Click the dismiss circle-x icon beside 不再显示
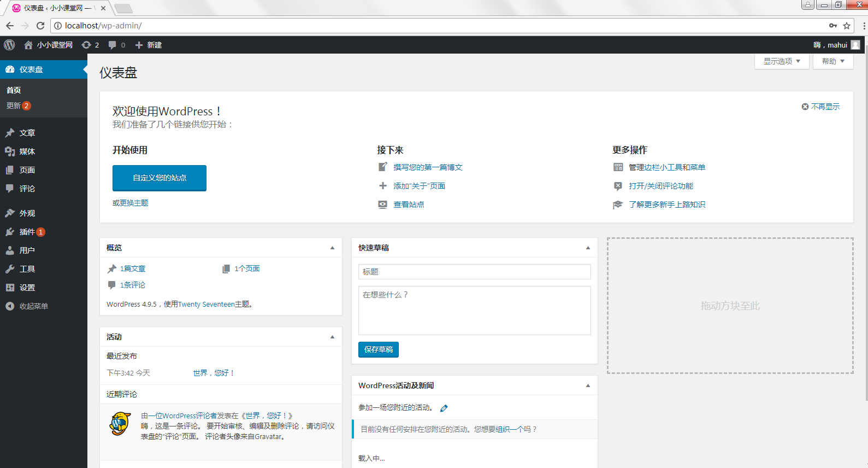Viewport: 868px width, 468px height. pyautogui.click(x=805, y=107)
